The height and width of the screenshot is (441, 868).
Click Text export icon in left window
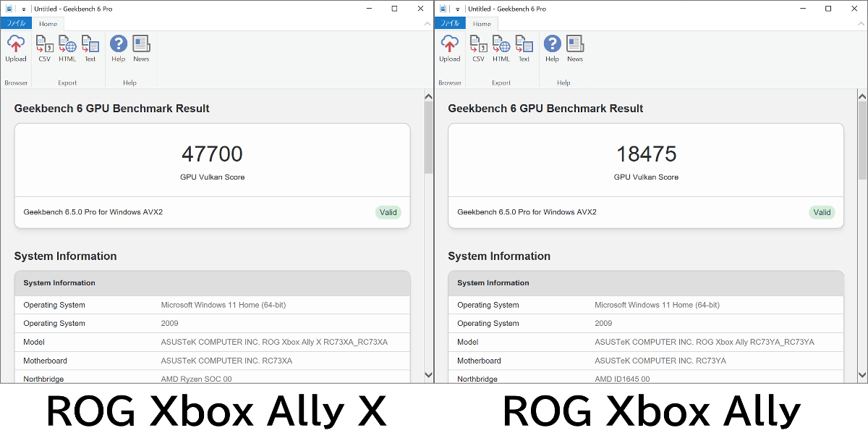[90, 49]
